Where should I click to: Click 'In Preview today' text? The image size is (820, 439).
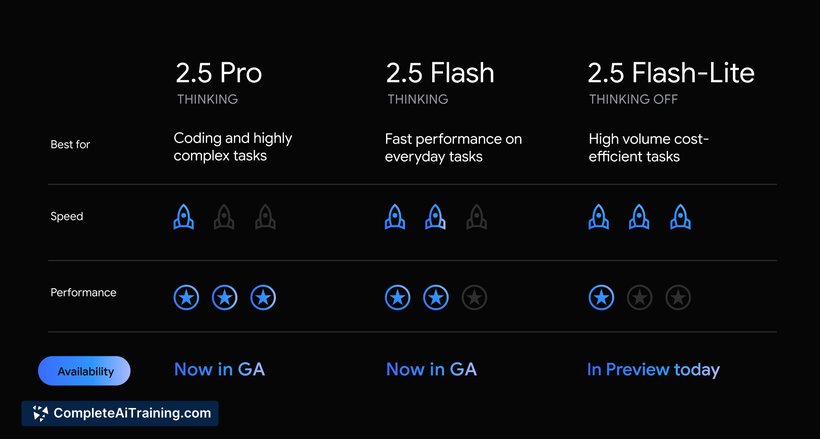click(x=653, y=369)
